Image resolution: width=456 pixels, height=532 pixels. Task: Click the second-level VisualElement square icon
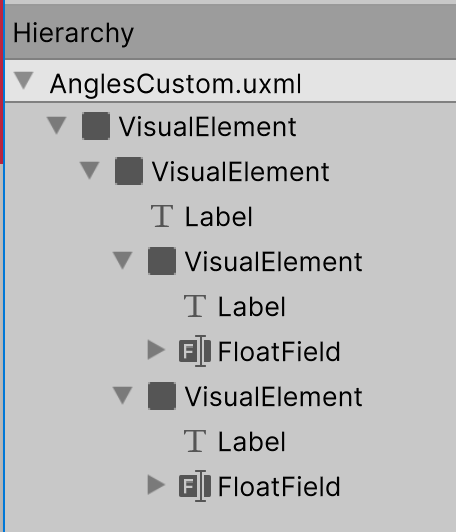(129, 171)
